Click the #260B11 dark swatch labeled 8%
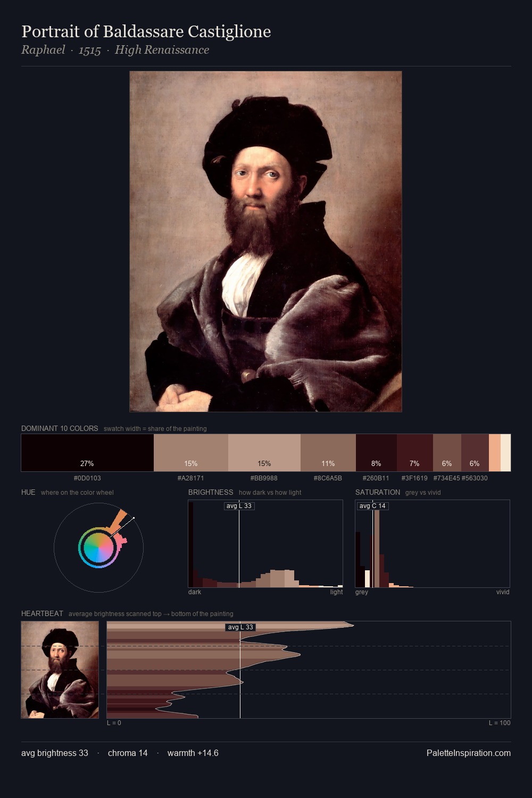532x798 pixels. click(x=376, y=453)
